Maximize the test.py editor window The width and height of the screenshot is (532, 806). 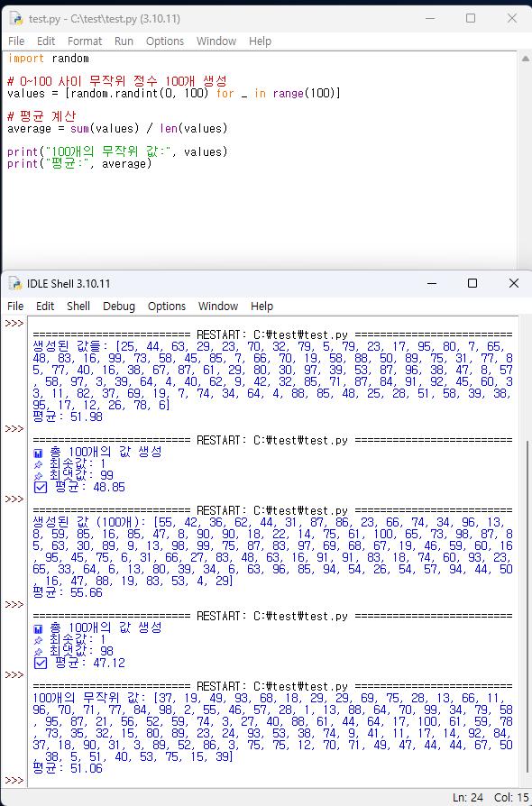(471, 19)
